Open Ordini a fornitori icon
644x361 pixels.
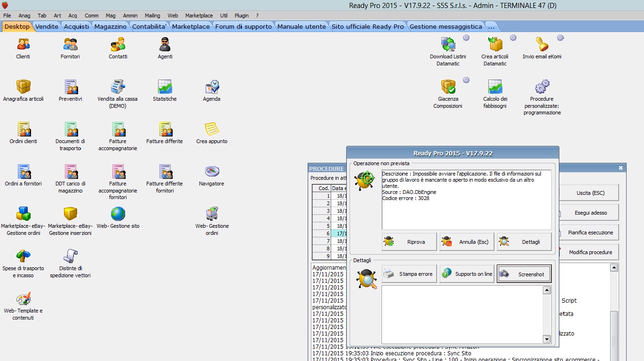click(x=23, y=172)
